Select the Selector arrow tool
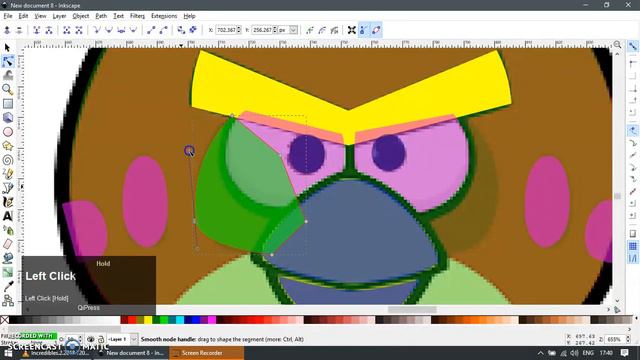 click(7, 47)
